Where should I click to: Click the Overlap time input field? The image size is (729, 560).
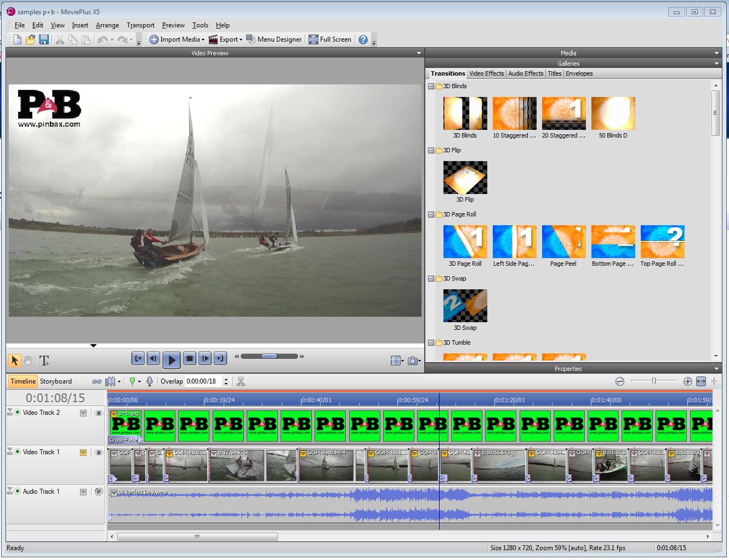[x=203, y=381]
